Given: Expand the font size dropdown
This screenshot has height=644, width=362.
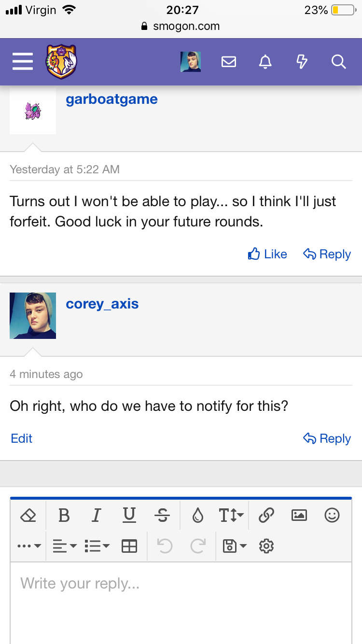Looking at the screenshot, I should click(232, 516).
